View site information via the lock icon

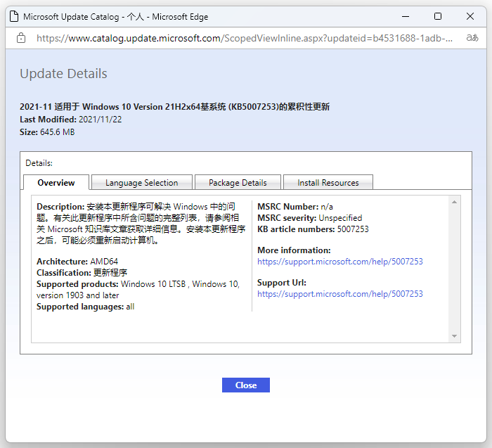[20, 38]
